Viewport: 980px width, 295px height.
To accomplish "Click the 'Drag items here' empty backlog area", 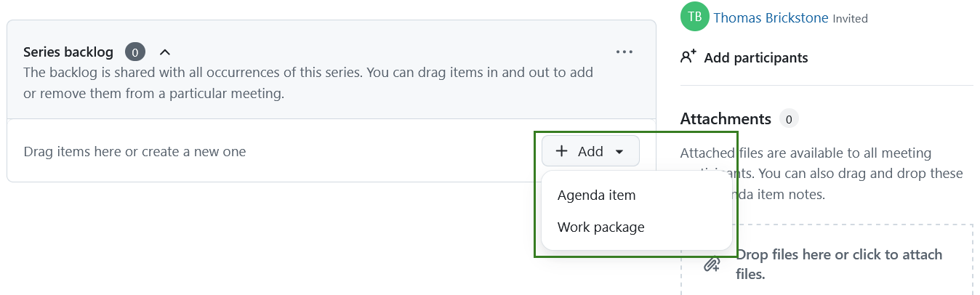I will tap(135, 152).
